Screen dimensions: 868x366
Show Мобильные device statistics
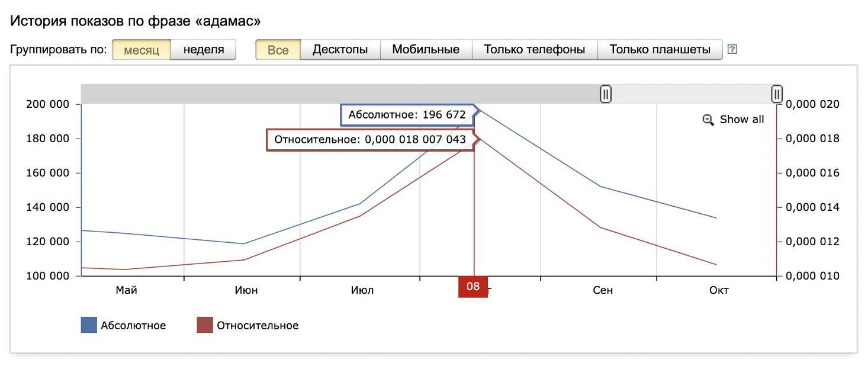(426, 50)
